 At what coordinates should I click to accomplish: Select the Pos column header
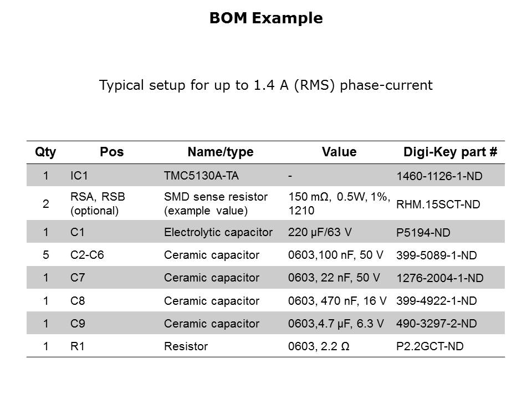[x=112, y=152]
